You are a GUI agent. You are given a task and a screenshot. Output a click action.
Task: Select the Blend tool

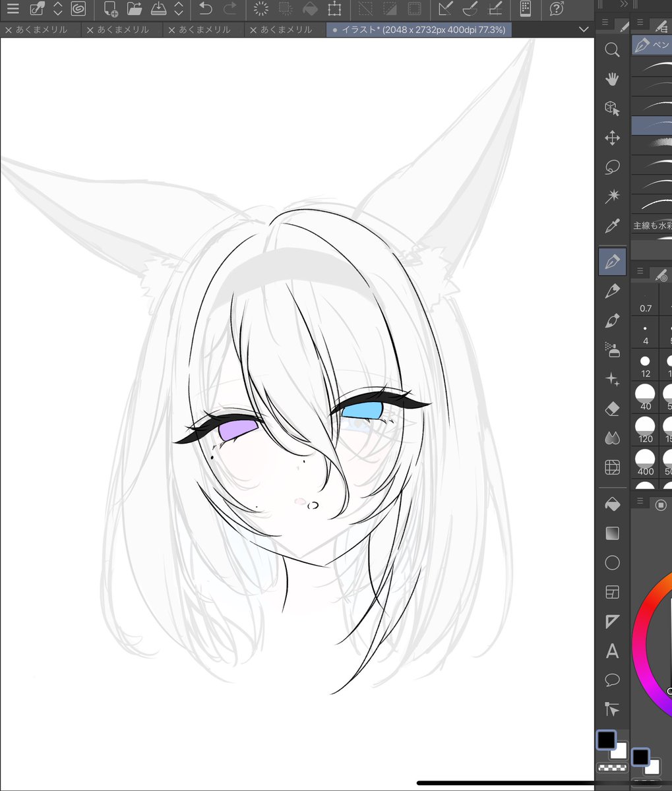pos(612,438)
